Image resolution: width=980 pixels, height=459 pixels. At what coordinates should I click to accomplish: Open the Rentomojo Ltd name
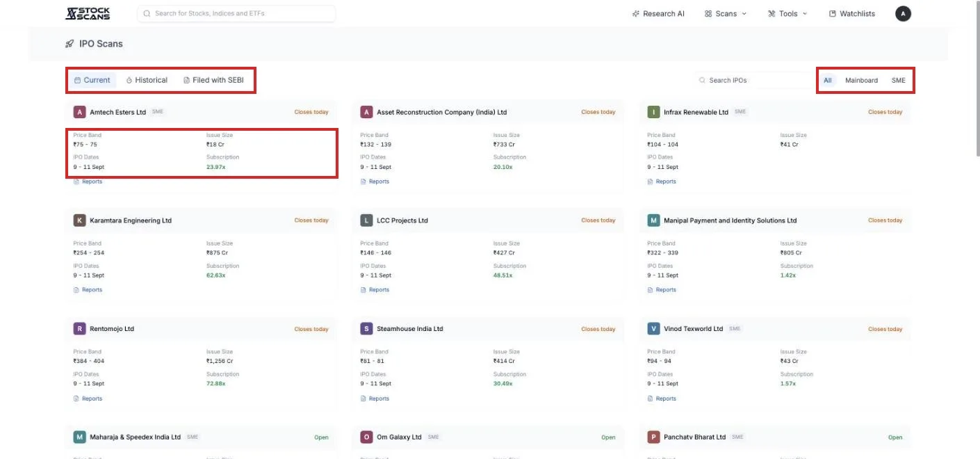112,329
